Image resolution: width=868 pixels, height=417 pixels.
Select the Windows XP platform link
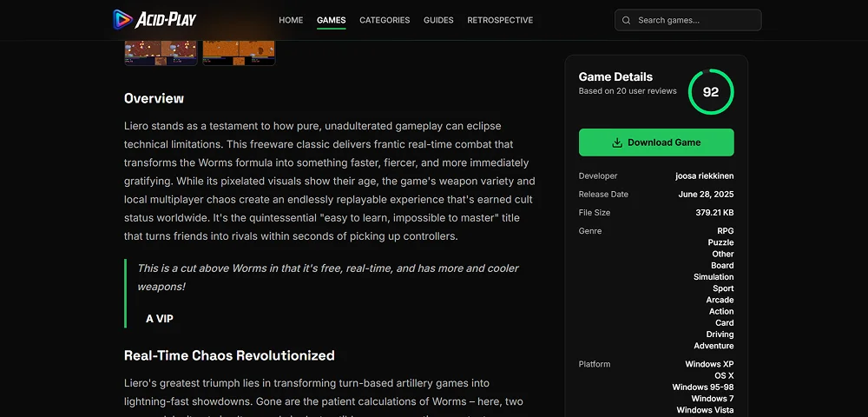click(x=709, y=365)
